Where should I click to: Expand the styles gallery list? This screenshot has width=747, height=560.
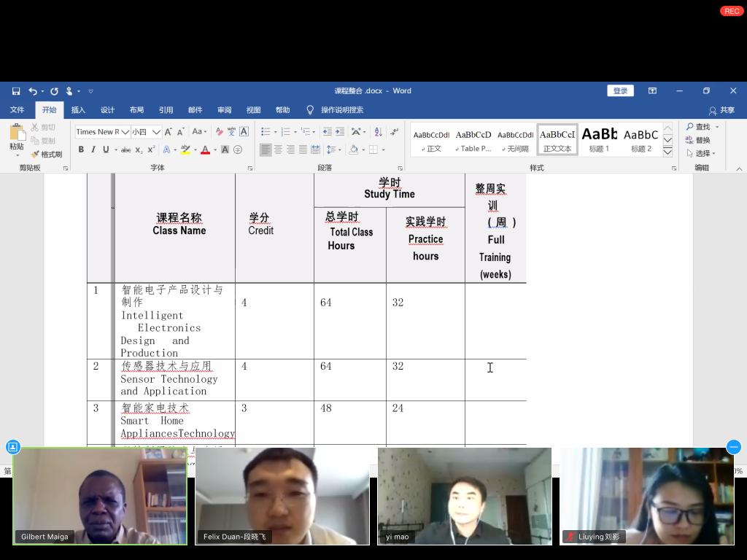pos(667,152)
